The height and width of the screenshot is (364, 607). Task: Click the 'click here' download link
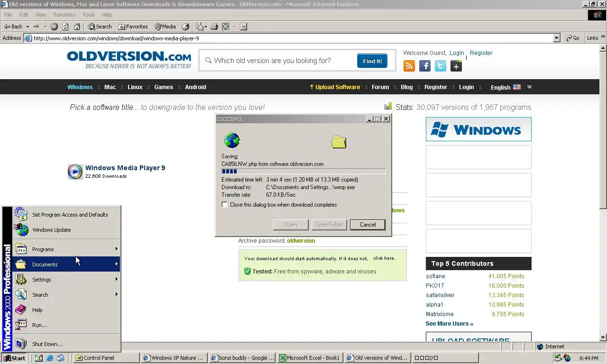[384, 258]
